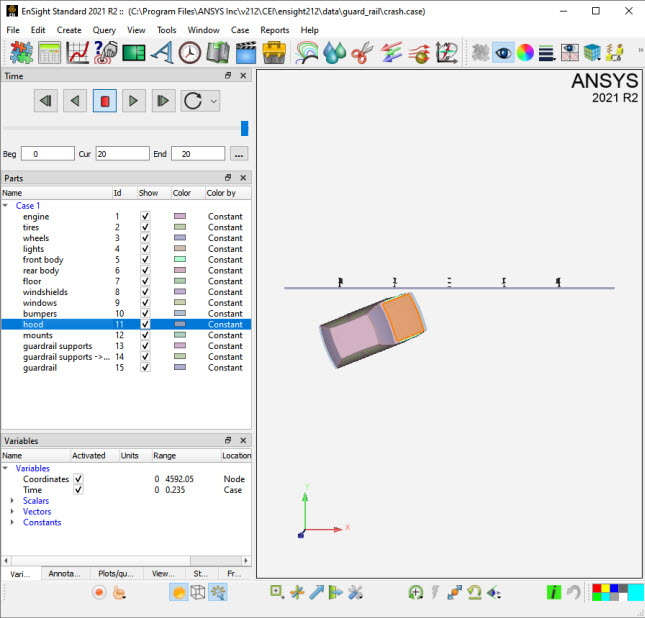Create particle trace icon

pos(419,53)
